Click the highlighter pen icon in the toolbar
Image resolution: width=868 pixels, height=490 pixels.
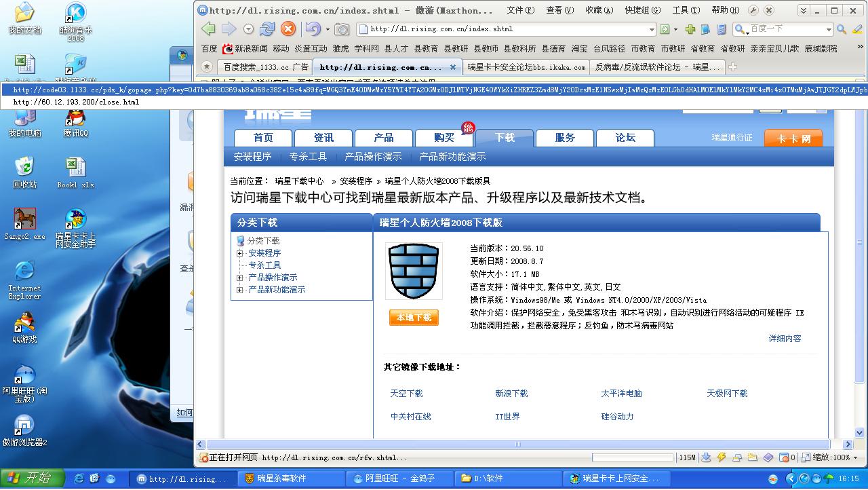coord(857,29)
